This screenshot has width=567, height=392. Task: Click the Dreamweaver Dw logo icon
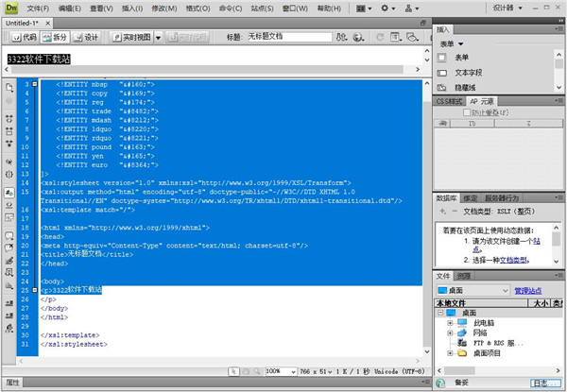point(13,7)
